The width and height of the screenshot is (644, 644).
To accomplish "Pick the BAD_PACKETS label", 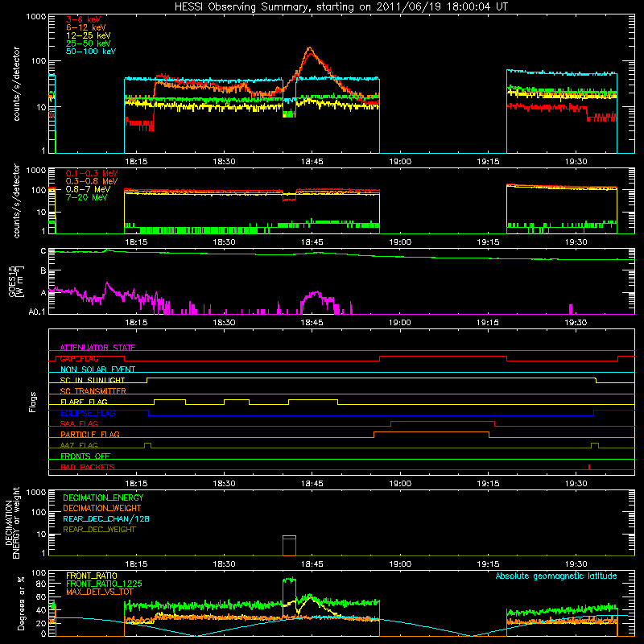I will (x=88, y=467).
